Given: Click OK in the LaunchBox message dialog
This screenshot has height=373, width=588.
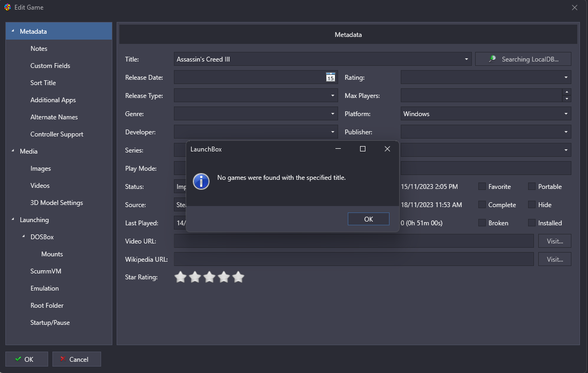Looking at the screenshot, I should coord(368,219).
